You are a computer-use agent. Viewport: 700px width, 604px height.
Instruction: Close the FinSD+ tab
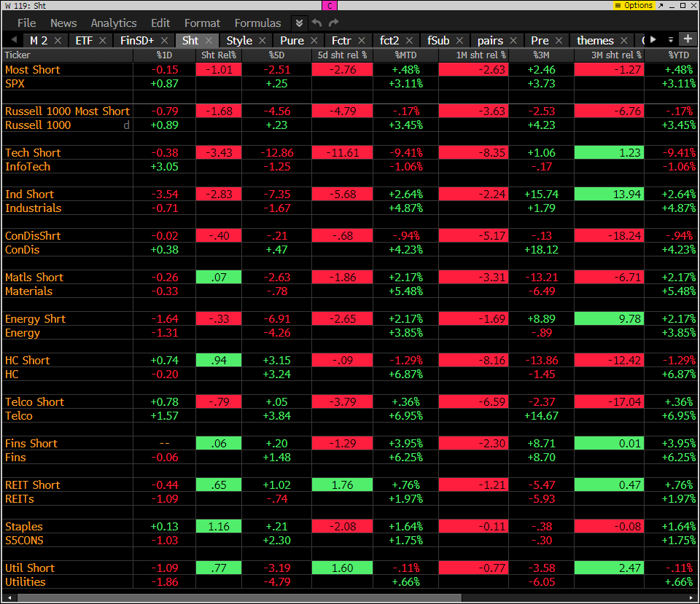click(x=164, y=41)
